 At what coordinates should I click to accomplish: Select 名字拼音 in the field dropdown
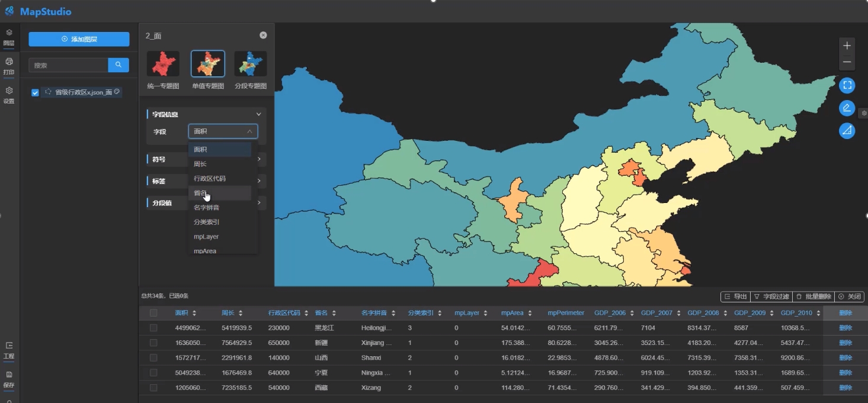click(x=220, y=208)
